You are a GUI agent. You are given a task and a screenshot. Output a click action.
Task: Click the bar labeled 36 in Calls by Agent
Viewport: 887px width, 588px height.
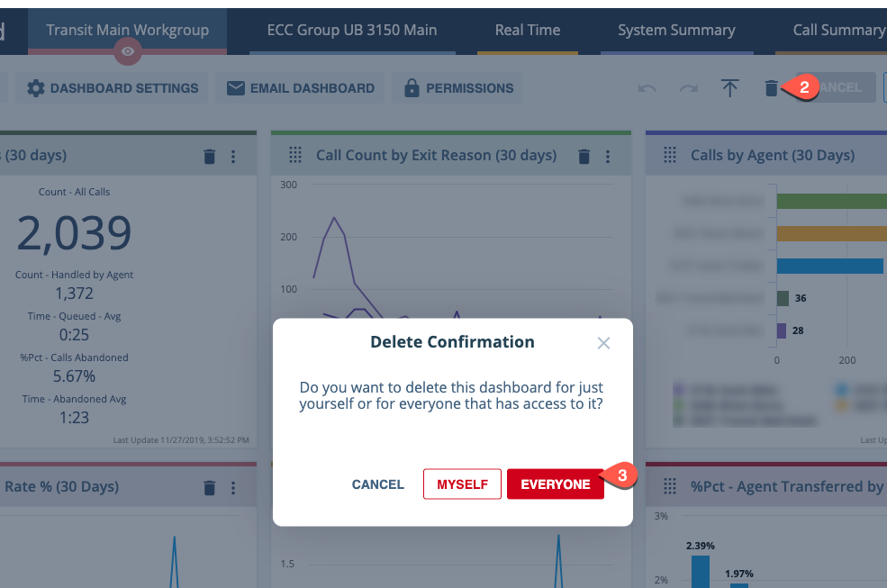[x=783, y=298]
